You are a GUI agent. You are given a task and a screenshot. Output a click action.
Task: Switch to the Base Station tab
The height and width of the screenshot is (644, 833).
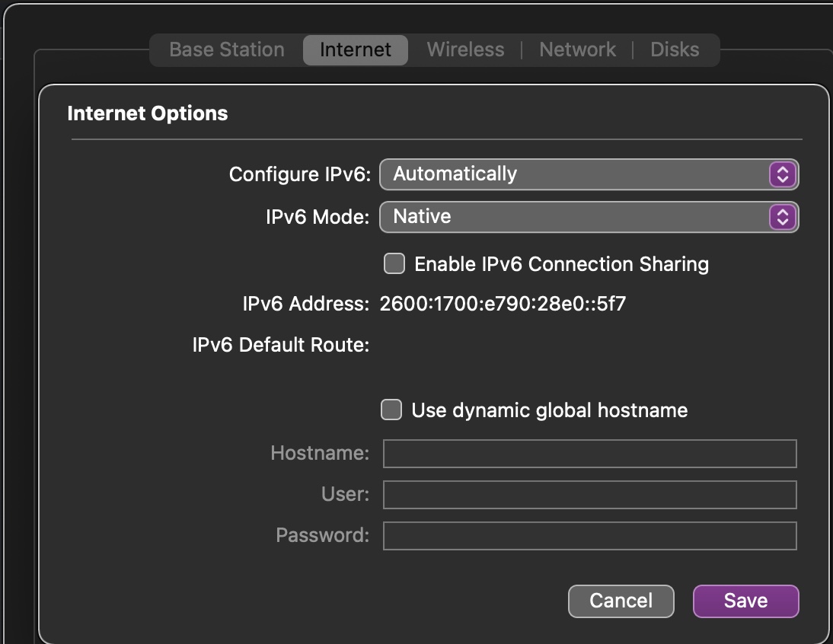coord(225,49)
